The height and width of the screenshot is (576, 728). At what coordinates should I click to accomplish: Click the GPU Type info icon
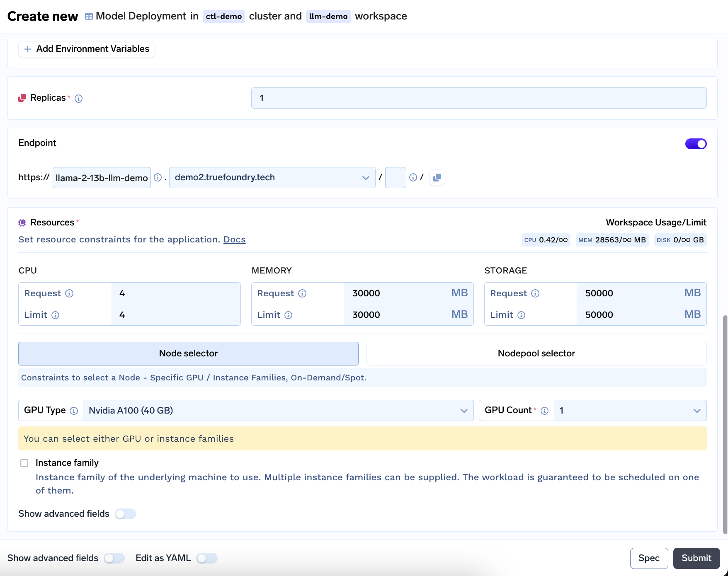pos(74,411)
